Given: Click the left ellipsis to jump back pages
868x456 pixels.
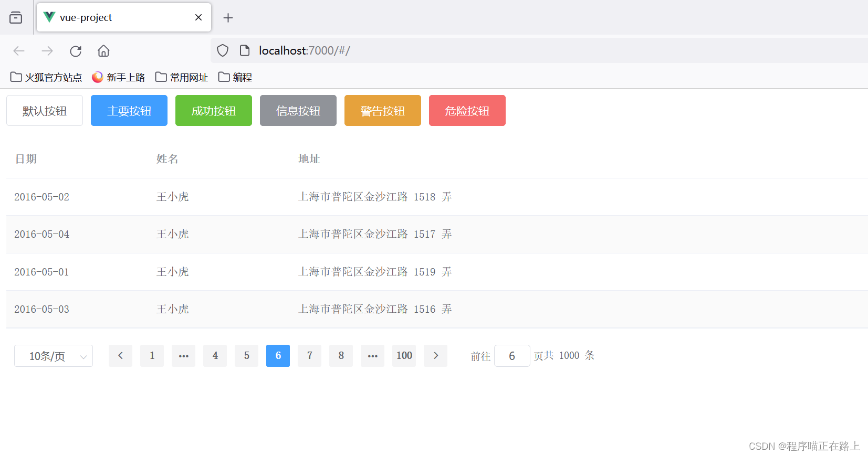Looking at the screenshot, I should coord(183,356).
